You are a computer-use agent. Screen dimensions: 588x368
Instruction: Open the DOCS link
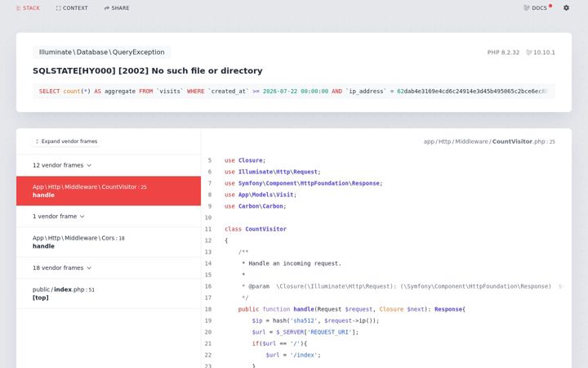point(537,8)
